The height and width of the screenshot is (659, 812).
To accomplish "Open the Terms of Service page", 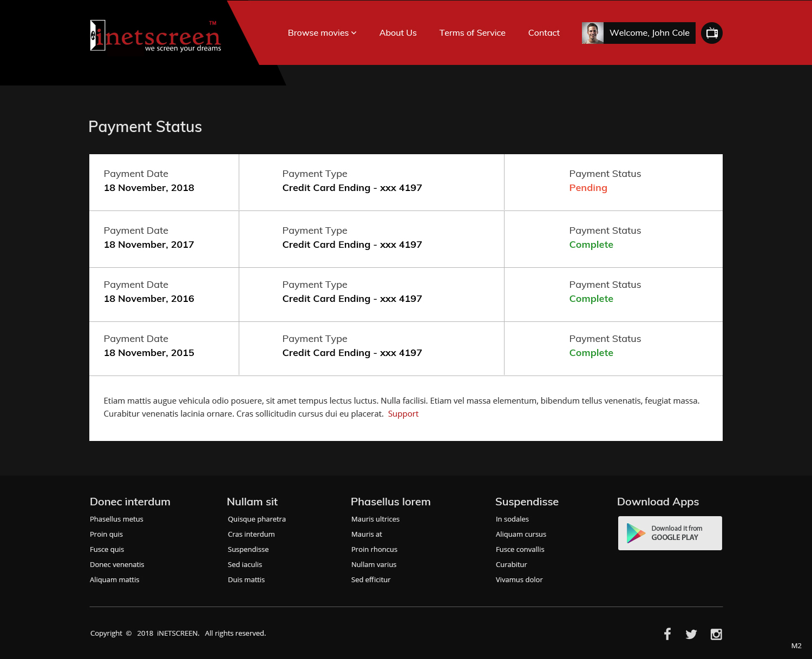I will pyautogui.click(x=472, y=32).
